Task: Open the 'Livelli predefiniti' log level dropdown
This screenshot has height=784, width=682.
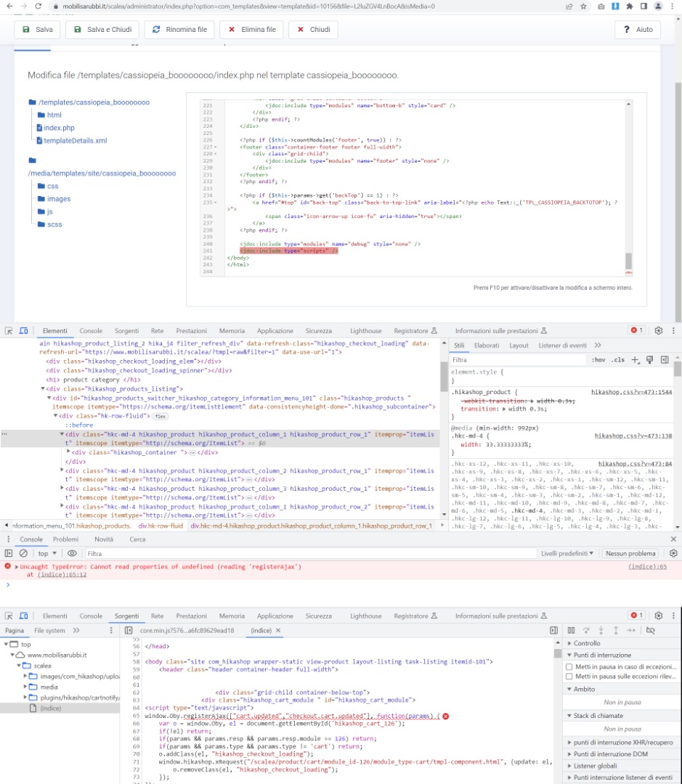Action: (x=567, y=553)
